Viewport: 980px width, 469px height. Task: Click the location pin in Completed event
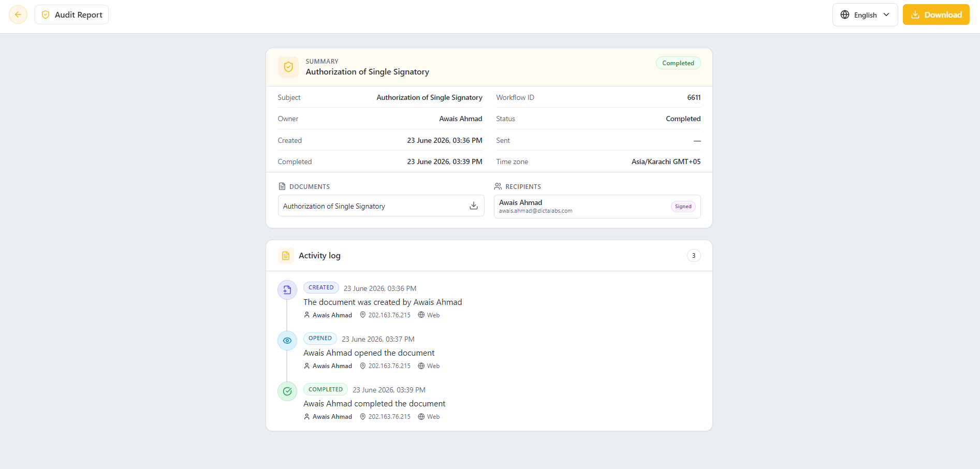363,416
